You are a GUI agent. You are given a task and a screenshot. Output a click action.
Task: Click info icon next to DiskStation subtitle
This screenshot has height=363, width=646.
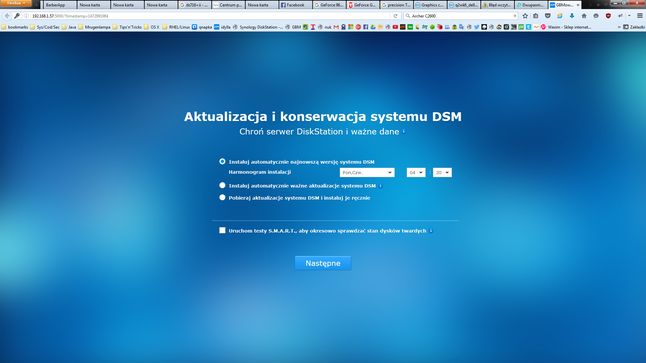[x=404, y=131]
